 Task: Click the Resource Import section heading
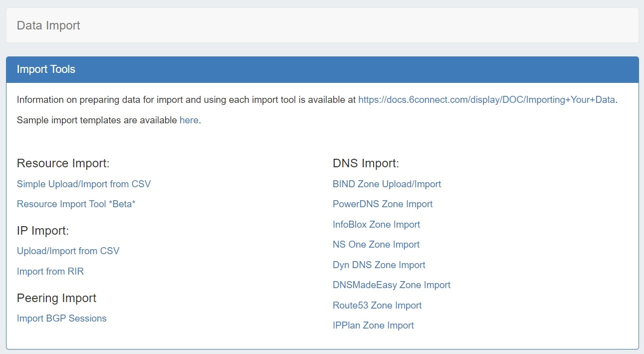click(x=63, y=163)
